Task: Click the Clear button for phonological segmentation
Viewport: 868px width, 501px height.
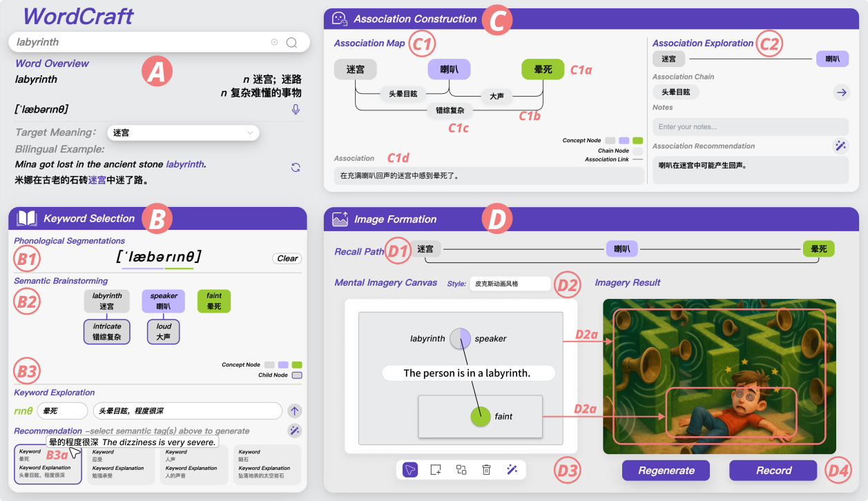Action: pyautogui.click(x=287, y=259)
